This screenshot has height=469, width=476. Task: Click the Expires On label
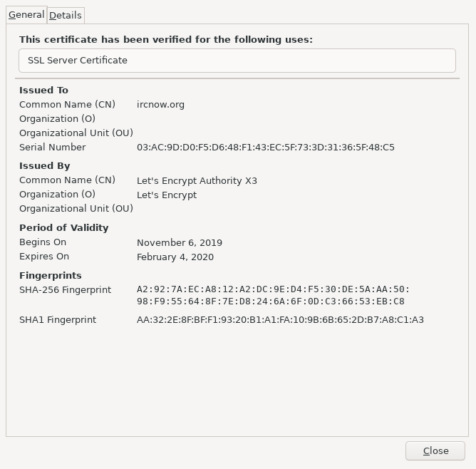pyautogui.click(x=44, y=257)
